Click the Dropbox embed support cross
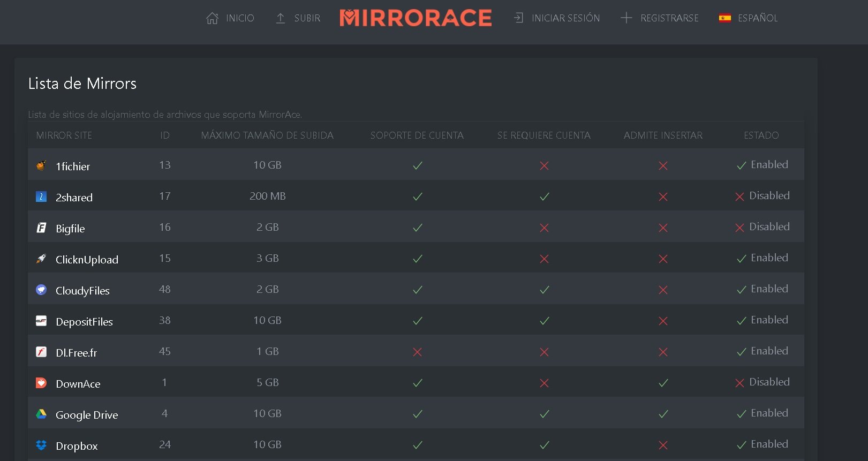868x461 pixels. [x=663, y=445]
